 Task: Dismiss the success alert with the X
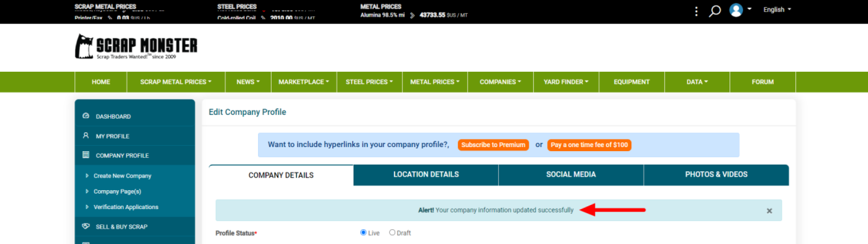(x=769, y=211)
